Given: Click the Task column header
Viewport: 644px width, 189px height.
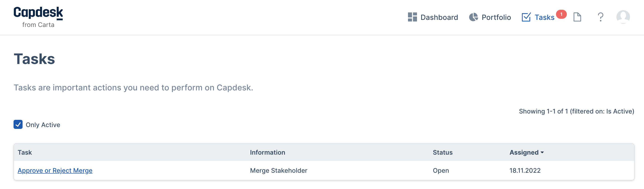Looking at the screenshot, I should coord(25,152).
